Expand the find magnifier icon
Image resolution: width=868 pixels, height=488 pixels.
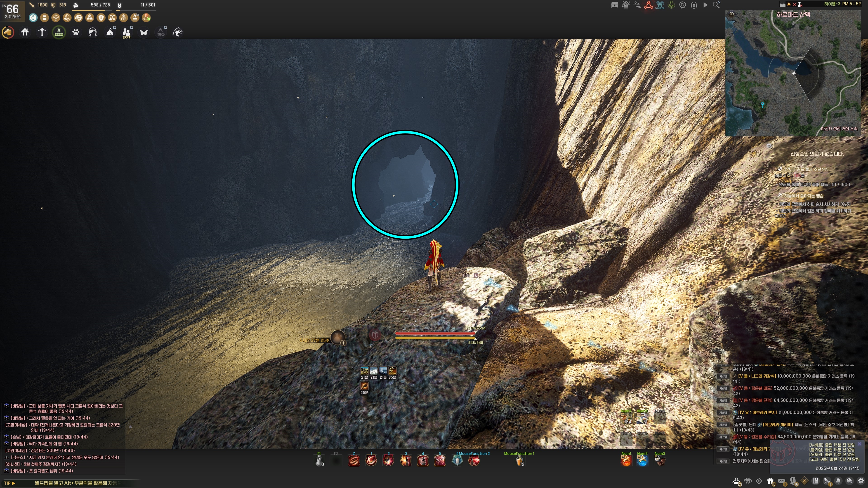716,5
